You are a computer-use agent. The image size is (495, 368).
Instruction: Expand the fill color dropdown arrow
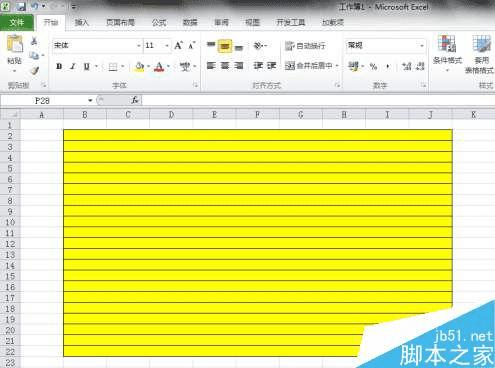pyautogui.click(x=148, y=67)
